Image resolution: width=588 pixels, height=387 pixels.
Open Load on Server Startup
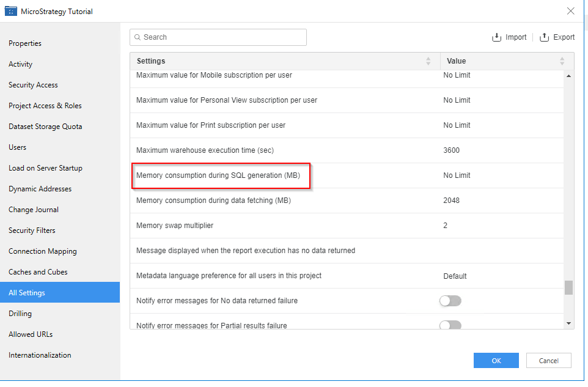click(45, 168)
